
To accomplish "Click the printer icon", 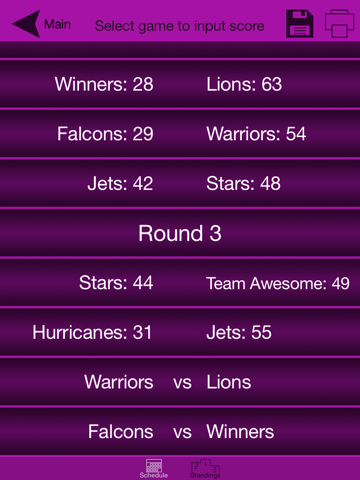I will [x=339, y=24].
